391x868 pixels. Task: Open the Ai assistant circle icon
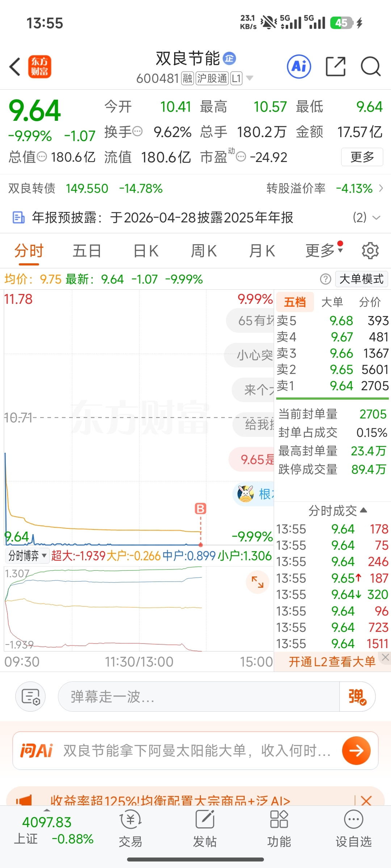pos(299,67)
